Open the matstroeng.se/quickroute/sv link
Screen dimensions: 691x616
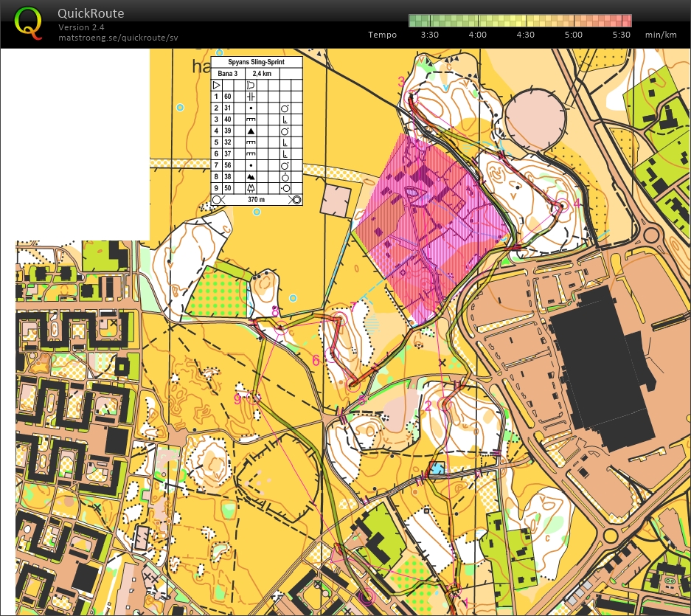118,38
